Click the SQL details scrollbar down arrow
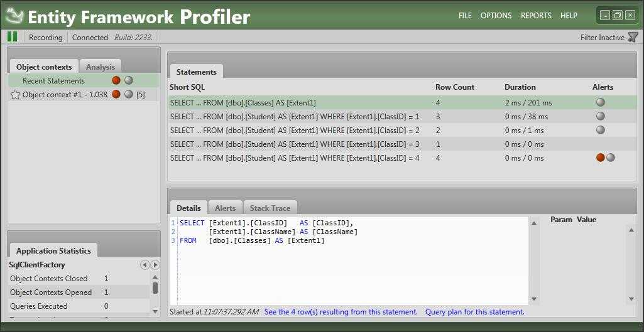The image size is (644, 332). click(x=534, y=299)
